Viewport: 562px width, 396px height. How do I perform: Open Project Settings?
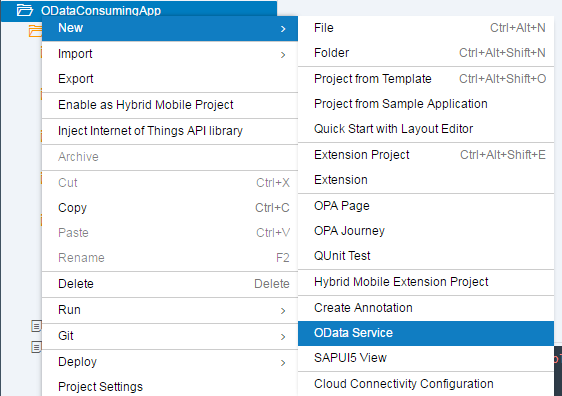tap(170, 387)
